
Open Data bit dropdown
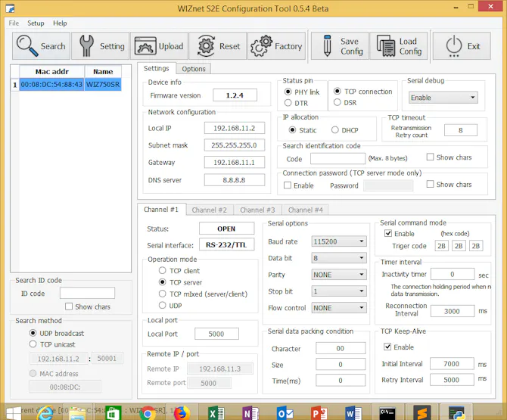[x=339, y=258]
